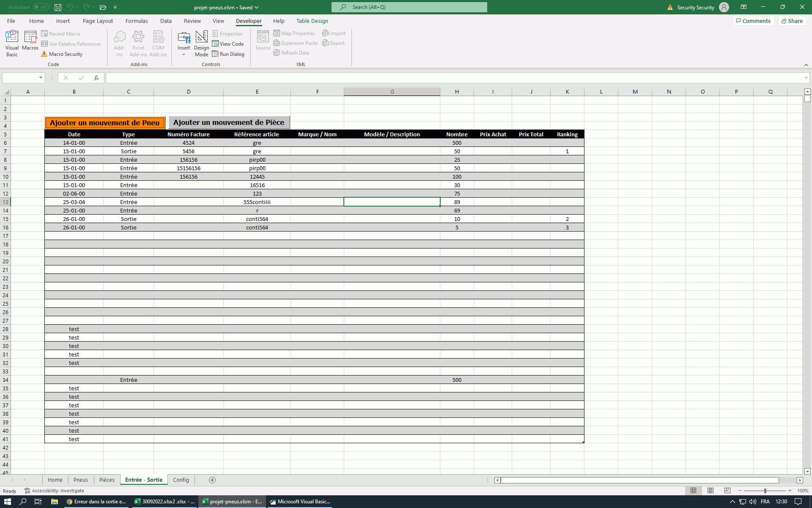Open the Macros dialog
Viewport: 812px width, 508px height.
(30, 41)
